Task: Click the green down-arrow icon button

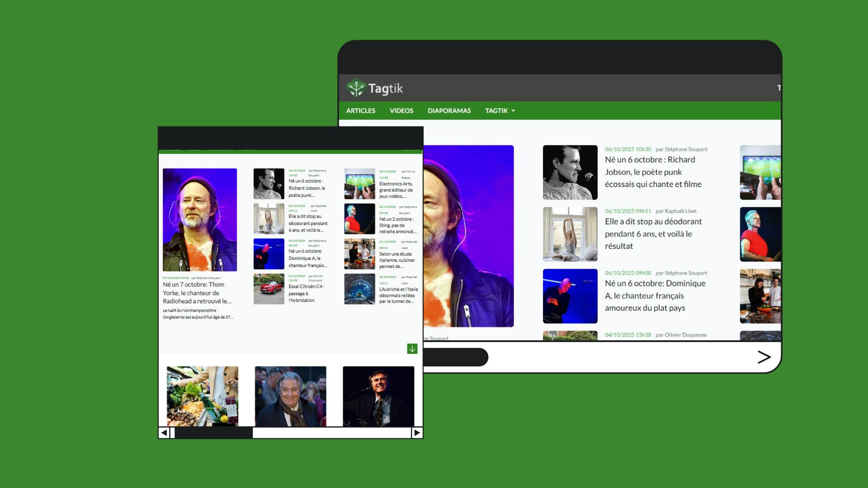Action: (412, 349)
